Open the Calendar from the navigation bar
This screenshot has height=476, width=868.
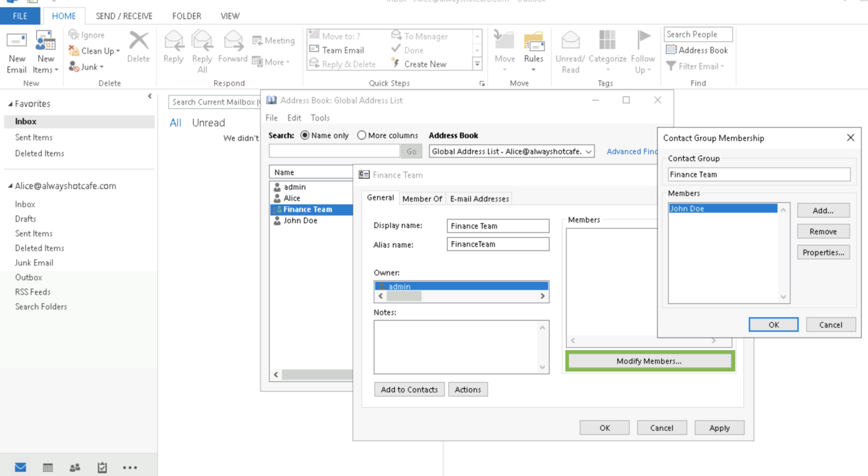pos(47,468)
